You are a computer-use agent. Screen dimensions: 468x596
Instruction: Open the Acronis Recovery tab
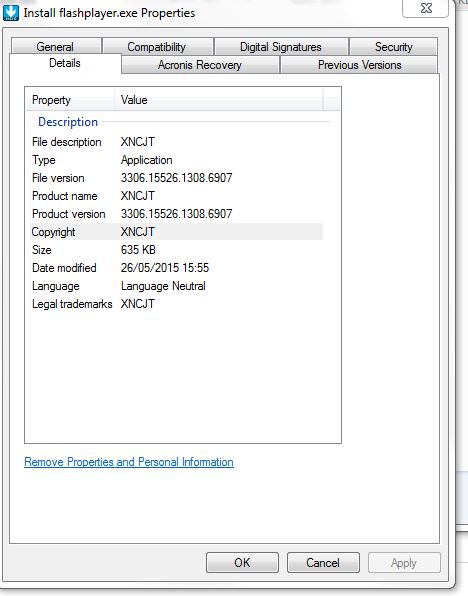[200, 65]
